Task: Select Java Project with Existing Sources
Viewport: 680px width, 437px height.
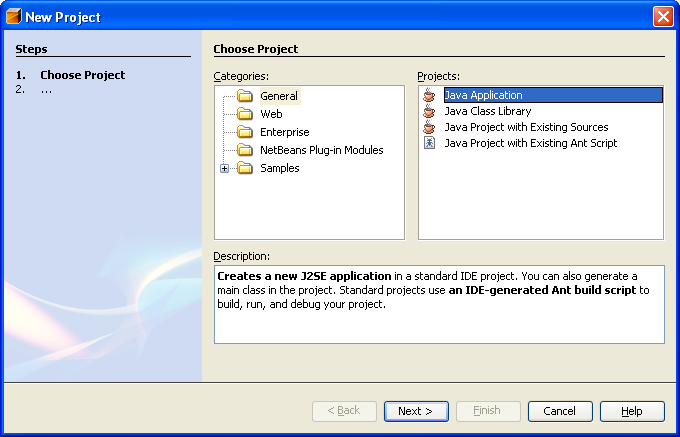Action: pos(526,127)
